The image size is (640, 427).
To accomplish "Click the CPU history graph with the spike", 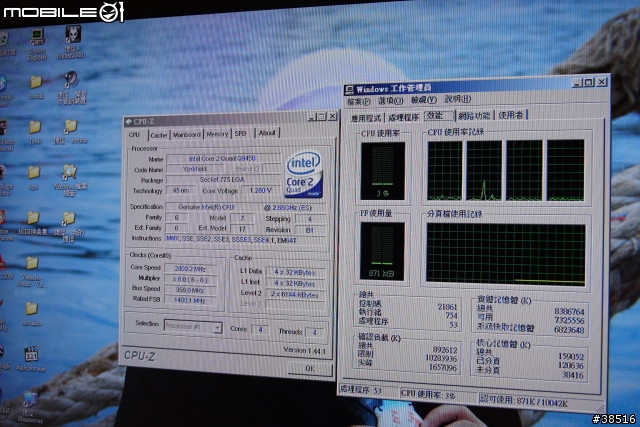I will (484, 170).
